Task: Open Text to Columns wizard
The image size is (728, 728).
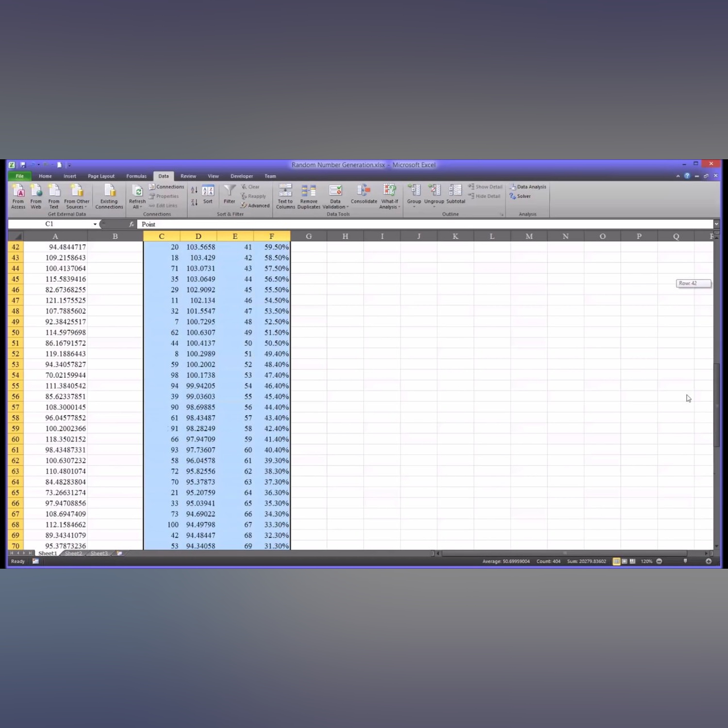Action: [x=285, y=196]
